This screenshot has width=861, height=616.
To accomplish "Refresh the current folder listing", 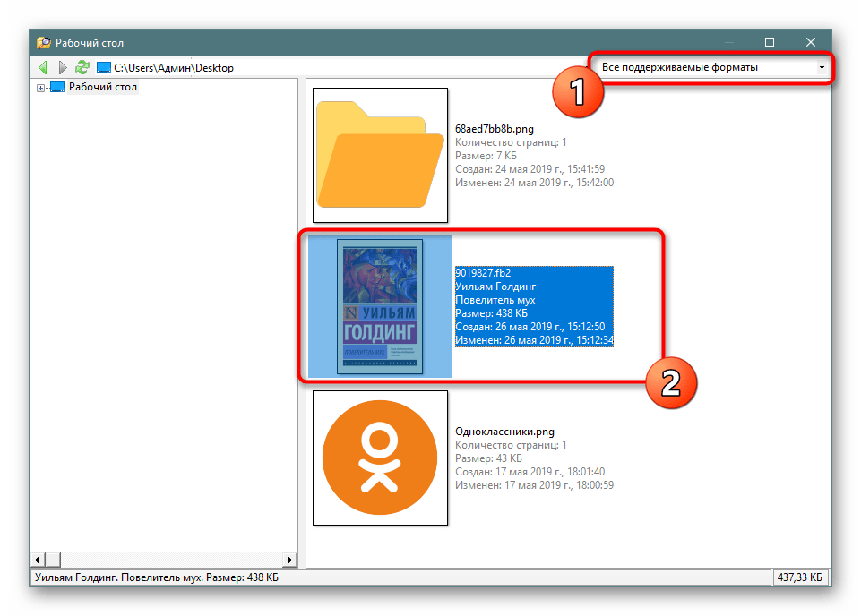I will tap(82, 67).
